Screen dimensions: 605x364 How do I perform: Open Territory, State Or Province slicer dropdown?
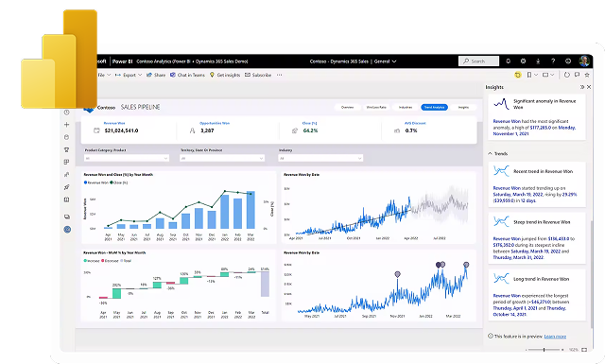[x=222, y=158]
